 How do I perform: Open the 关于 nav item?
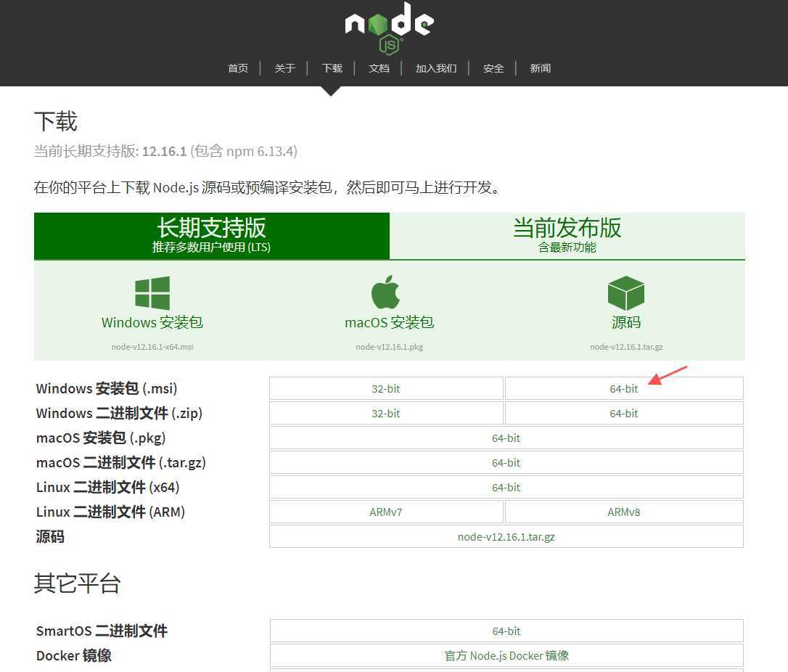point(284,68)
